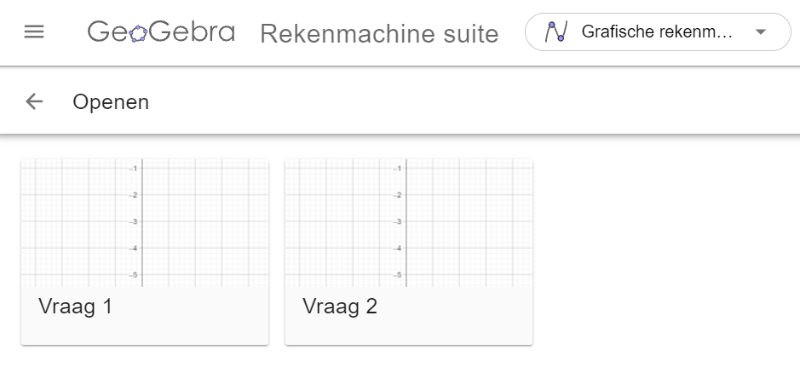Image resolution: width=800 pixels, height=390 pixels.
Task: Select the Vraag 2 file title
Action: click(340, 306)
